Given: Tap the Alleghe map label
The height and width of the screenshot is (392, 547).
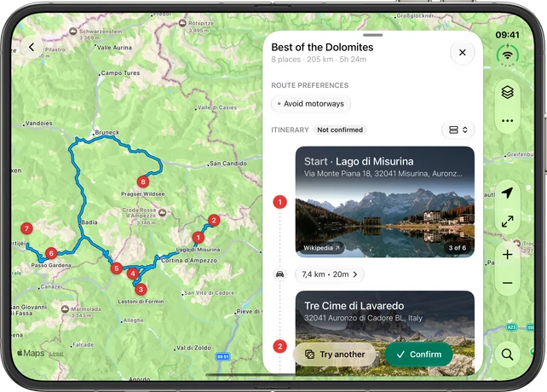Looking at the screenshot, I should click(133, 320).
